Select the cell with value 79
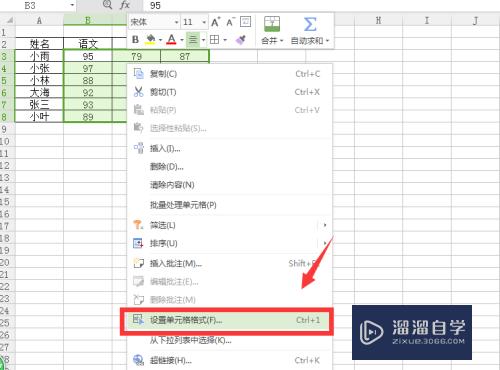500x370 pixels. [136, 56]
